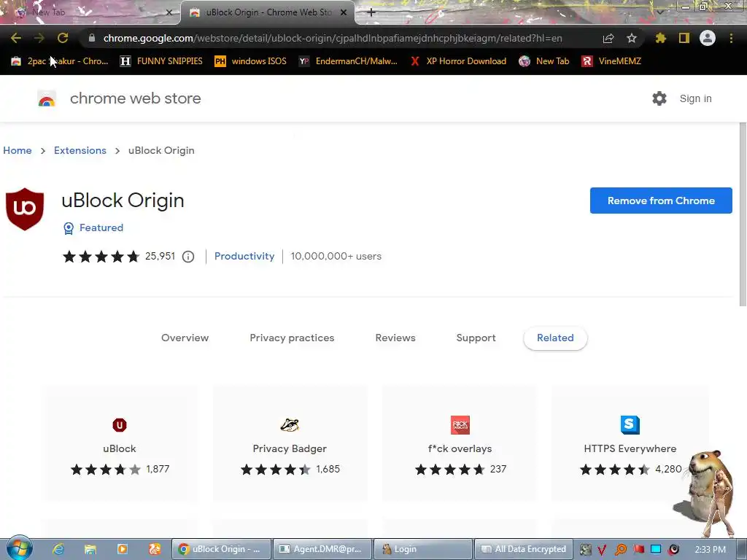This screenshot has width=747, height=560.
Task: Click the uBlock card title text
Action: (x=120, y=448)
